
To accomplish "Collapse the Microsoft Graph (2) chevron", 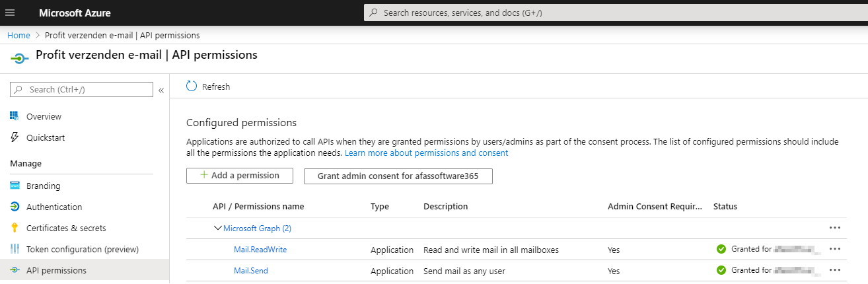I will coord(217,228).
